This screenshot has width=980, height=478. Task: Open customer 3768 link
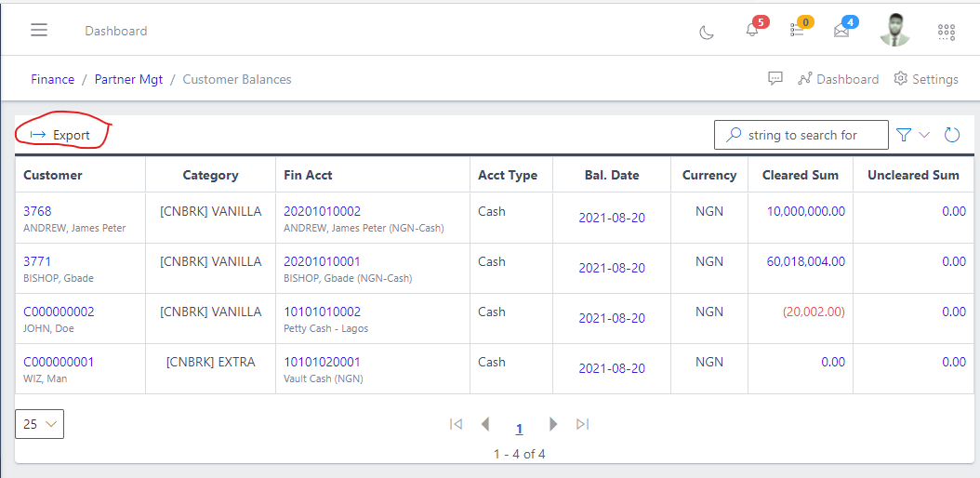click(37, 211)
